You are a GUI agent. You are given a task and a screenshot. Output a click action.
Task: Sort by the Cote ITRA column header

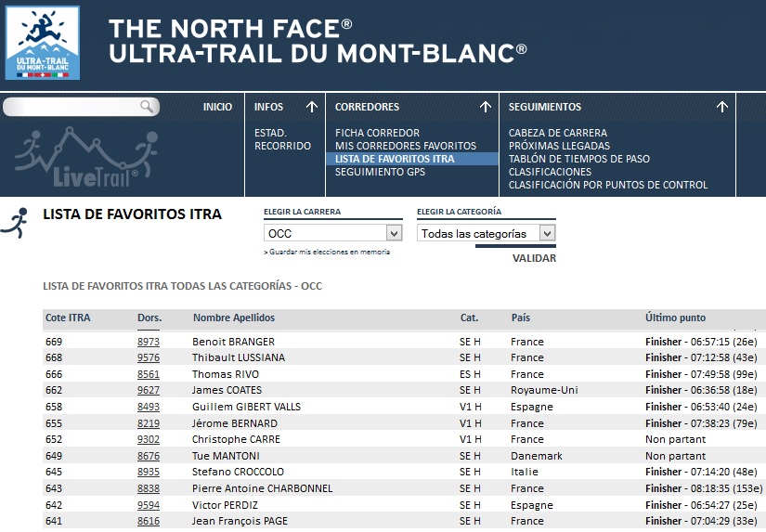pos(68,318)
